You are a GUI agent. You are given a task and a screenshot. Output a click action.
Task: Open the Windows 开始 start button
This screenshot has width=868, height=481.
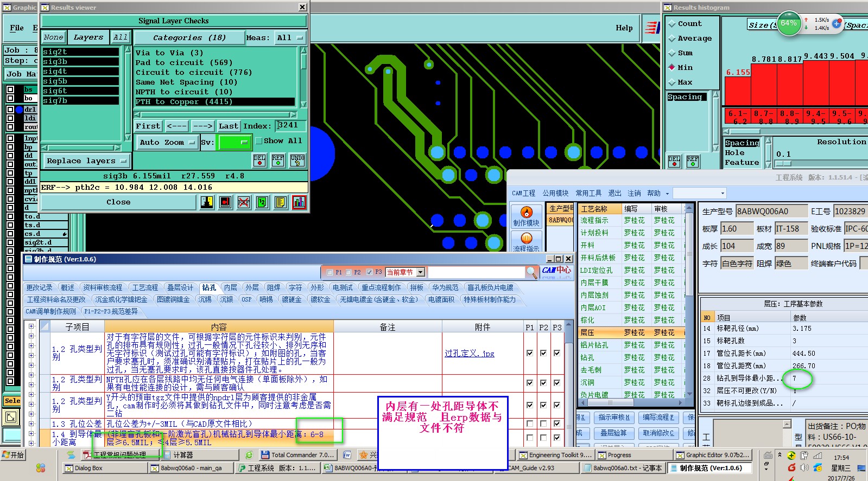13,454
